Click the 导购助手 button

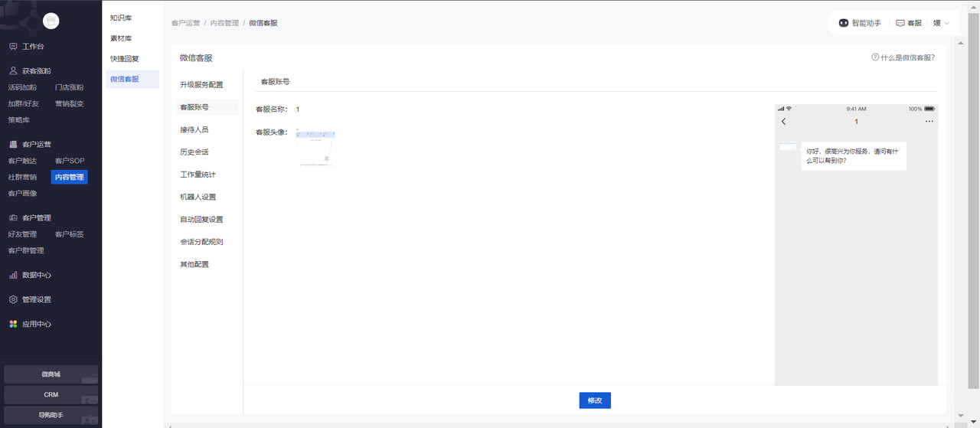(51, 416)
